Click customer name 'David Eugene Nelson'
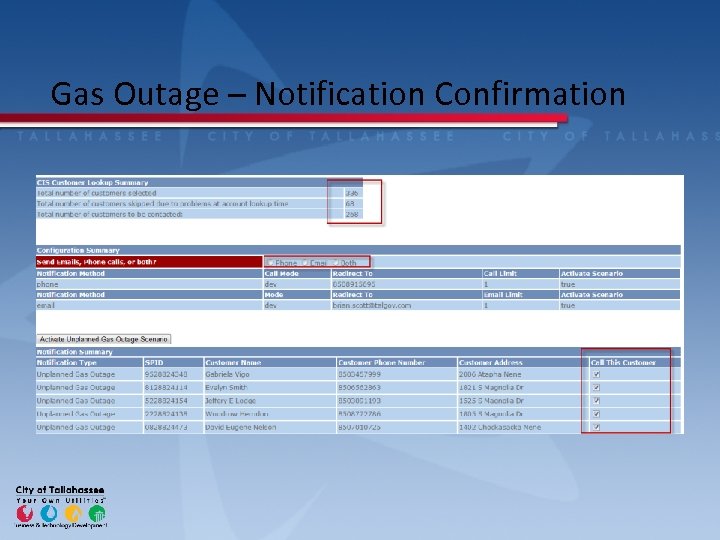720x540 pixels. [241, 427]
